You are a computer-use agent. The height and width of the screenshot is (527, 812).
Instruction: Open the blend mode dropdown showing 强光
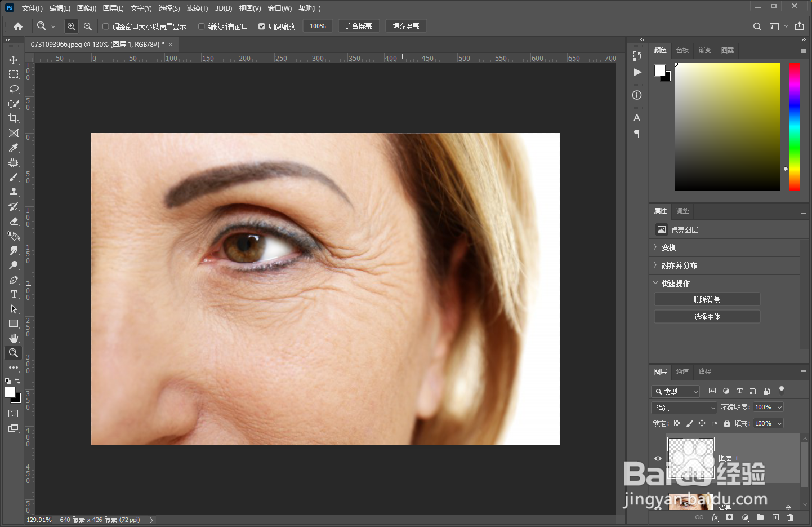tap(685, 408)
